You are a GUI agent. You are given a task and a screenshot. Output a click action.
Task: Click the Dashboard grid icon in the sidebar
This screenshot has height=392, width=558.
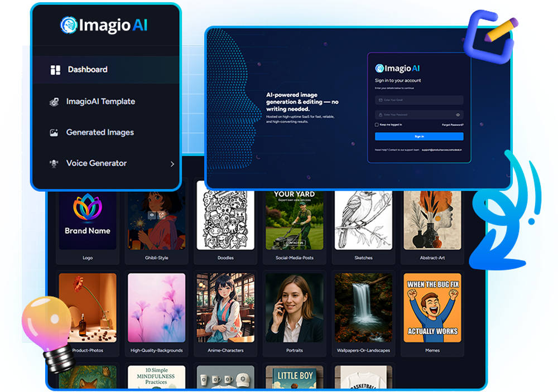tap(55, 70)
